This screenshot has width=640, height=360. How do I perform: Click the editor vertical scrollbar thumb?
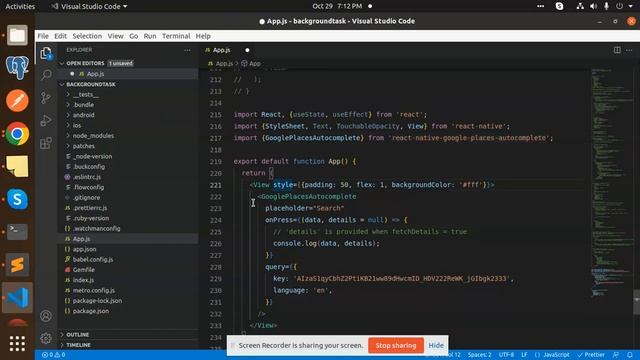click(x=636, y=302)
